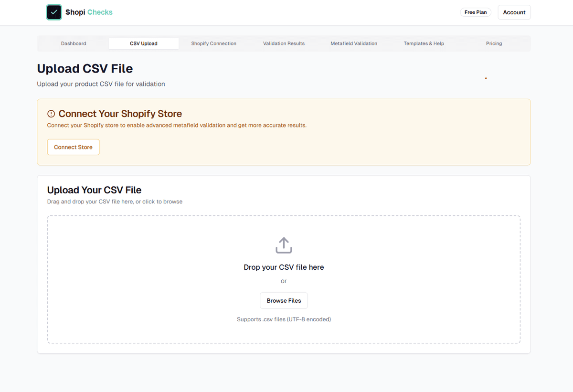Click the Upload Your CSV File heading
The image size is (573, 392).
[94, 190]
